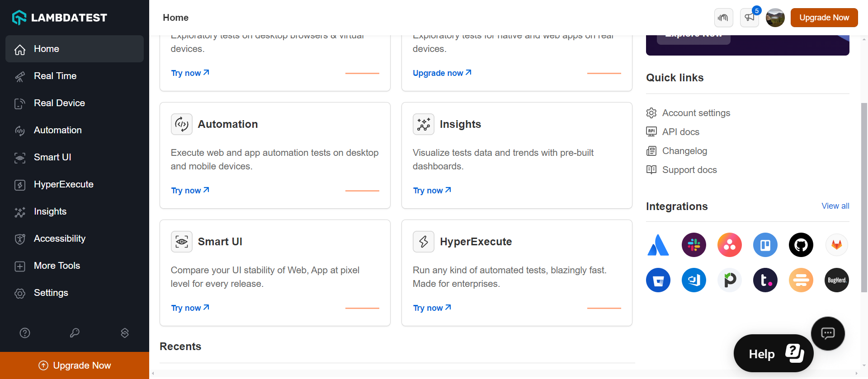Open HyperExecute in the sidebar
The image size is (868, 379).
63,184
